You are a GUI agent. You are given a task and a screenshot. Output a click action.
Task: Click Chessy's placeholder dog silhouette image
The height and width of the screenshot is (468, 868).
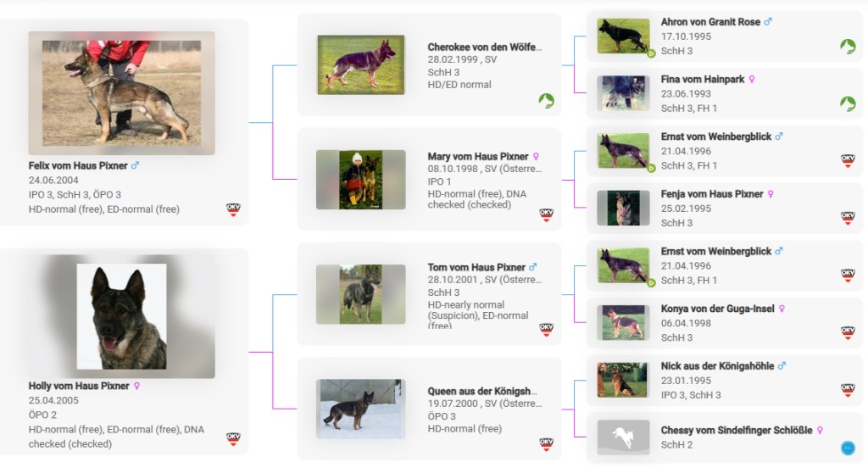(x=623, y=437)
